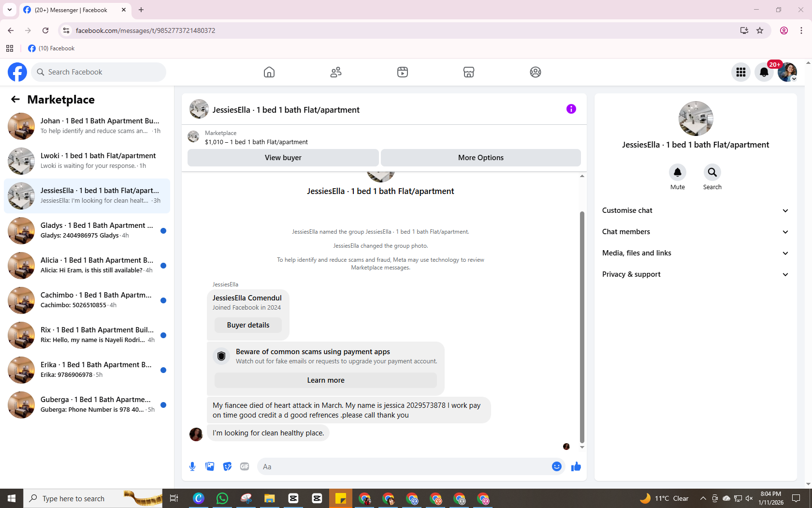The height and width of the screenshot is (508, 812).
Task: Expand Chat members section
Action: pyautogui.click(x=696, y=232)
